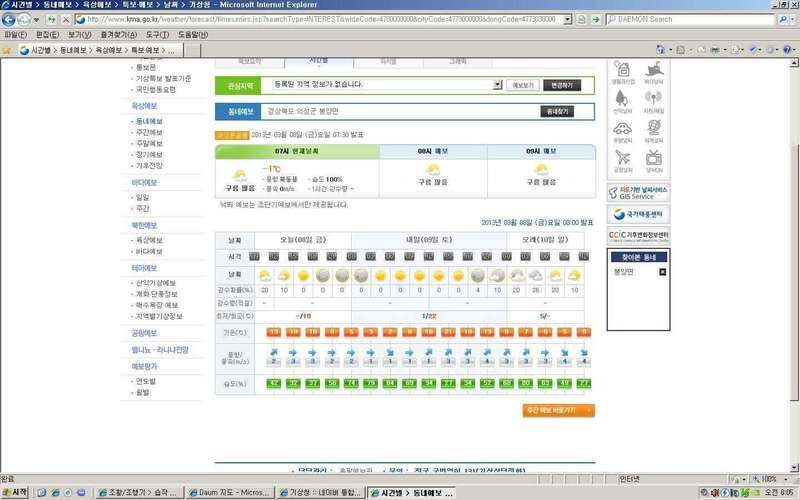The width and height of the screenshot is (800, 500).
Task: Open the GIS Service banner
Action: click(x=638, y=193)
